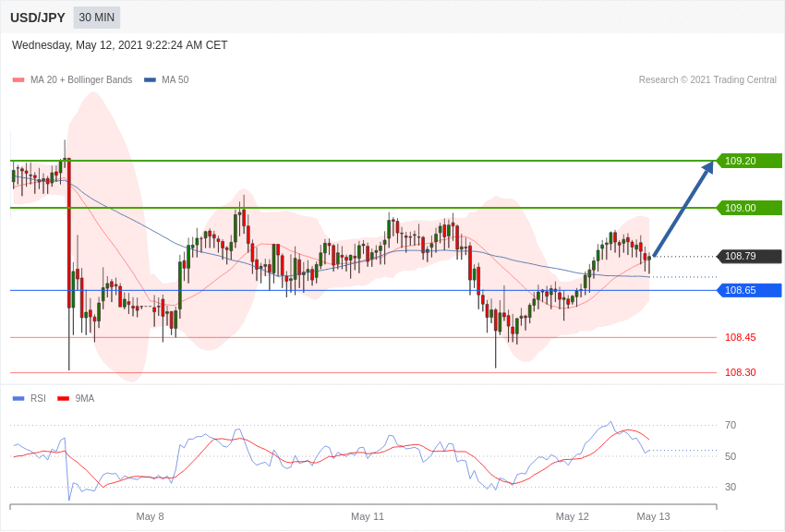Click the 109.20 resistance price tag
Image resolution: width=785 pixels, height=532 pixels.
pos(750,161)
